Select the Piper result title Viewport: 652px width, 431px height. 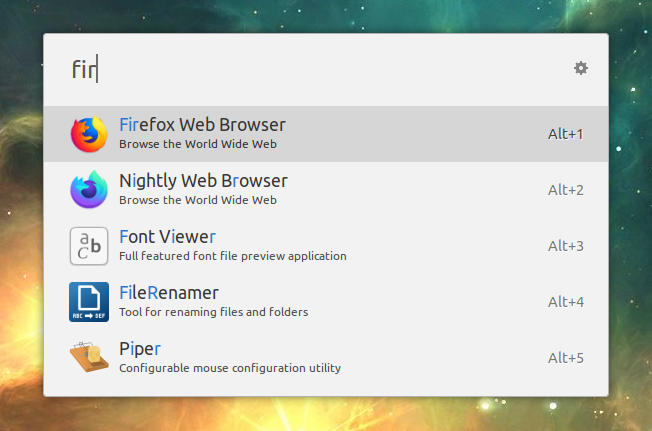coord(140,349)
